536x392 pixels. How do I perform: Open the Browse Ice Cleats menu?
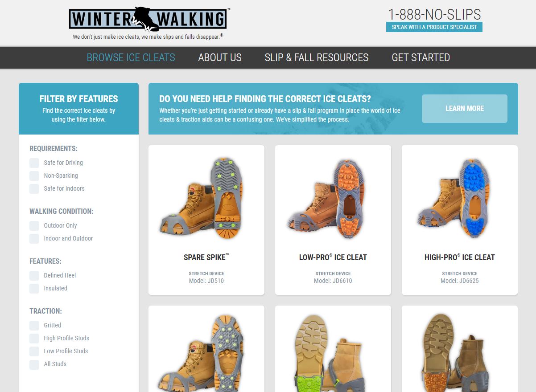(131, 57)
